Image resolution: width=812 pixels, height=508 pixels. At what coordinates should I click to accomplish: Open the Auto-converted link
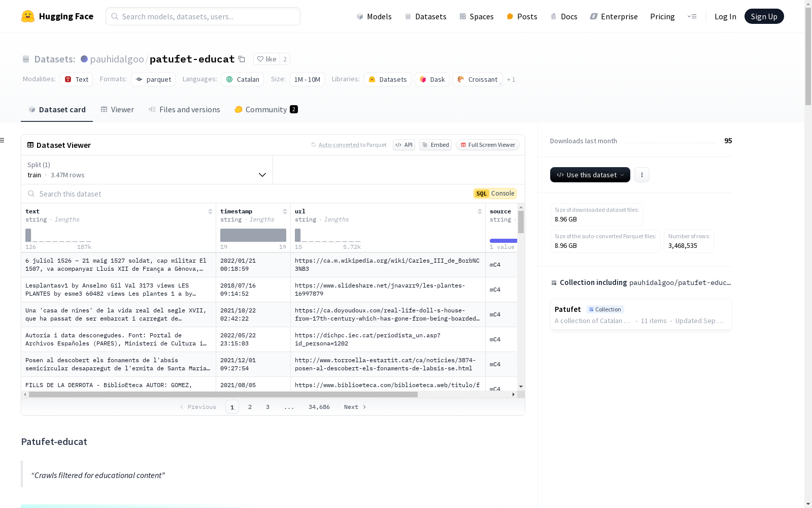pyautogui.click(x=339, y=145)
